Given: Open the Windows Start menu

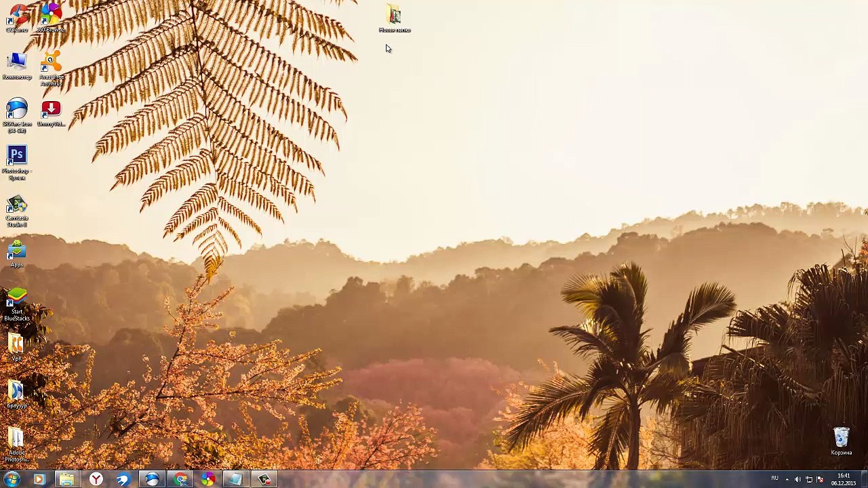Looking at the screenshot, I should (x=12, y=479).
